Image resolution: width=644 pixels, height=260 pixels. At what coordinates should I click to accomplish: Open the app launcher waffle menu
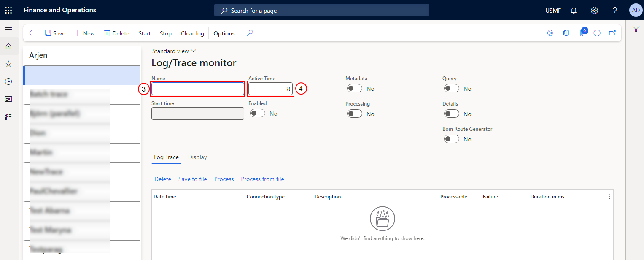tap(8, 10)
